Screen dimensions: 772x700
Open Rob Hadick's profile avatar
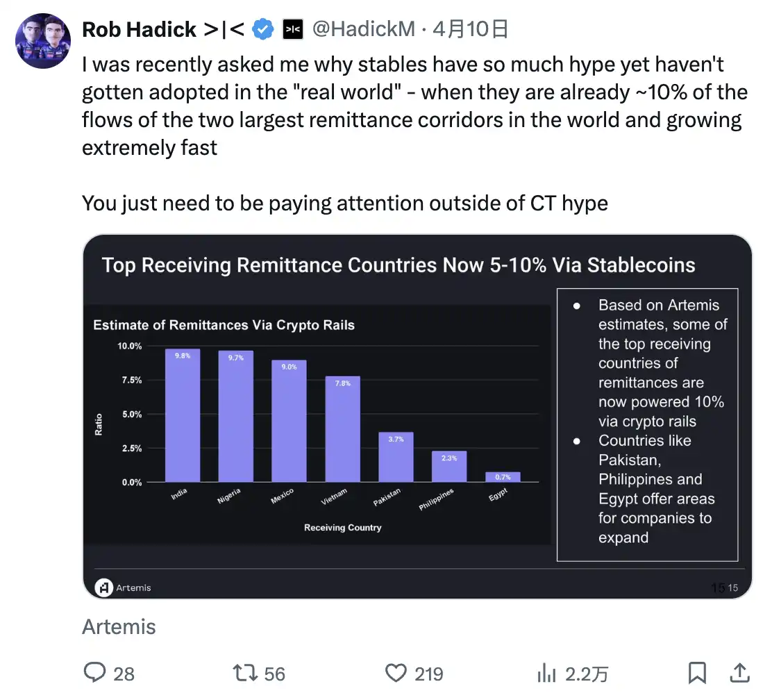tap(43, 40)
